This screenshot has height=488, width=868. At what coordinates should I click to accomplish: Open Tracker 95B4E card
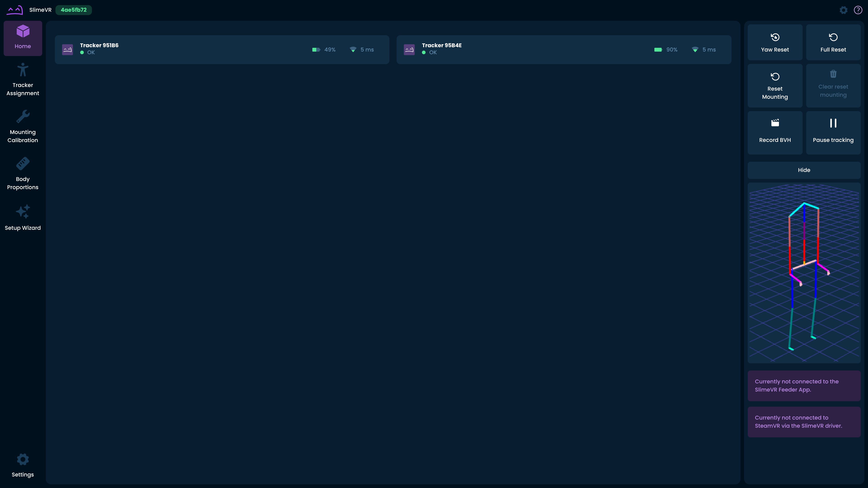(x=563, y=49)
